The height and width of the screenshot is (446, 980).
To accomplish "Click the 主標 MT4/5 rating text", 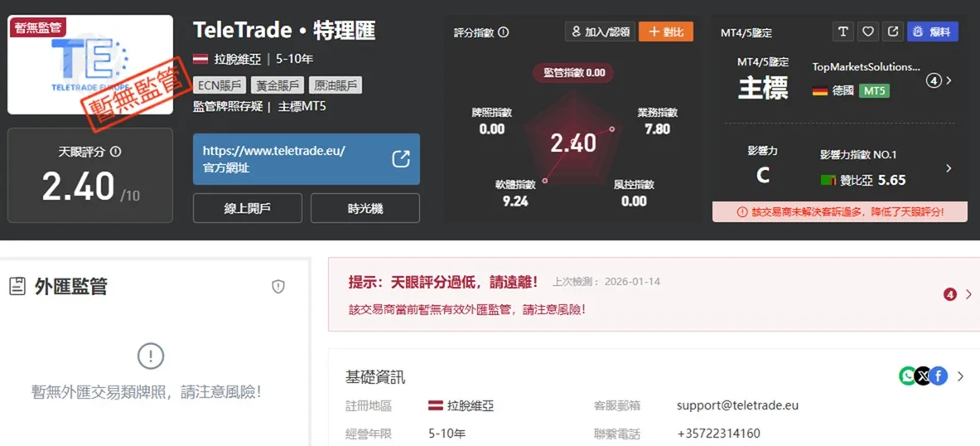I will 762,89.
